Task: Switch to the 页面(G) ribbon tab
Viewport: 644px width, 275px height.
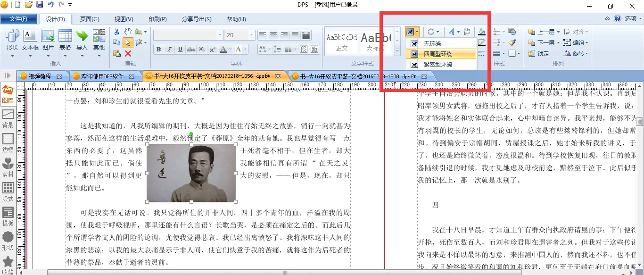Action: click(x=89, y=19)
